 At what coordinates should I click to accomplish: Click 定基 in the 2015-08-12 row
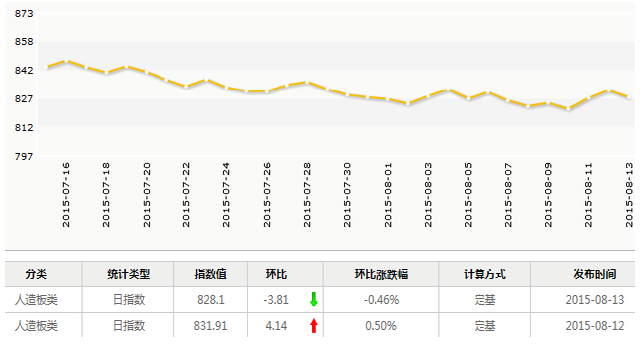point(485,326)
